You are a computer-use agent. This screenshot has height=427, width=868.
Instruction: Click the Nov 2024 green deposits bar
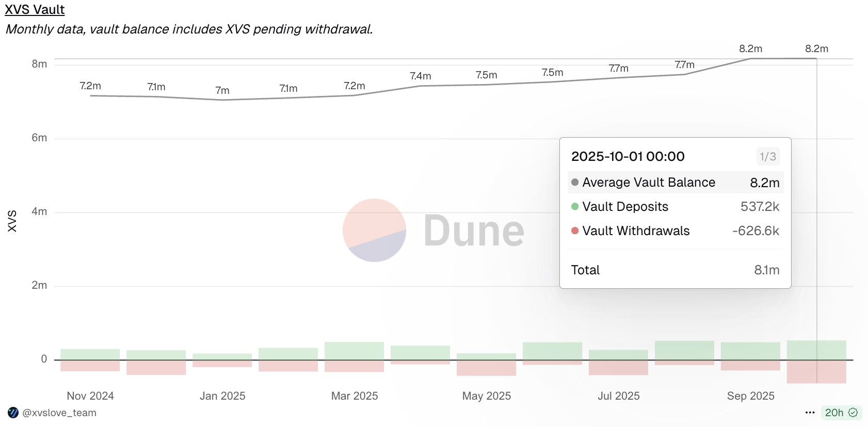point(90,354)
